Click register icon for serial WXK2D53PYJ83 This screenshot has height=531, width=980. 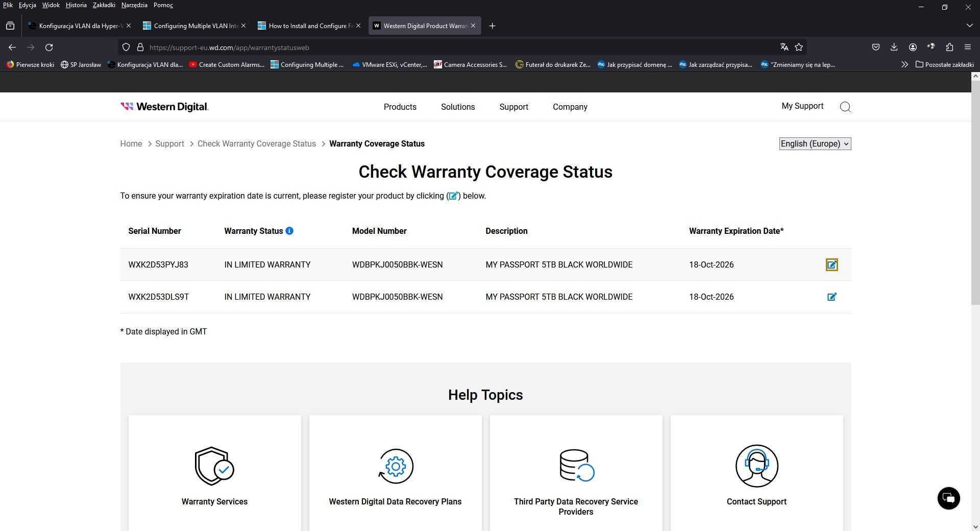click(x=831, y=264)
